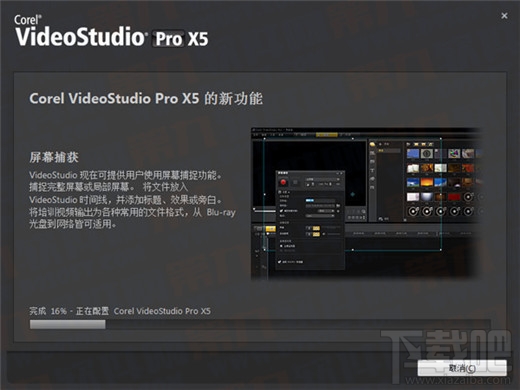The height and width of the screenshot is (390, 520).
Task: Select the yellow highlighted step tab in preview
Action: [327, 135]
